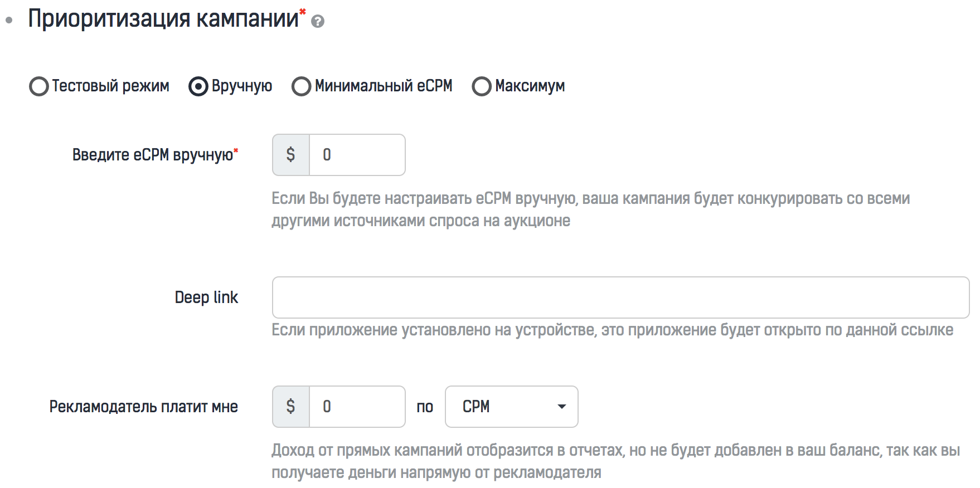Click the help question mark icon beside the heading
980x488 pixels.
(318, 22)
